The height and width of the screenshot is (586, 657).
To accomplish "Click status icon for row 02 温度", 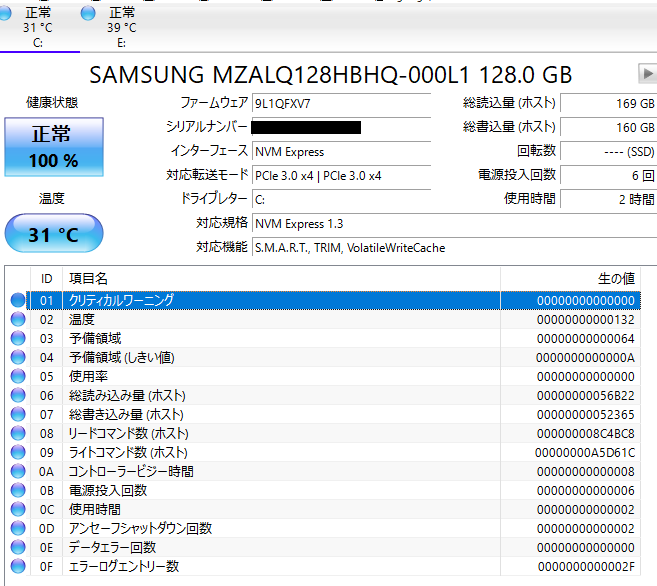I will pyautogui.click(x=18, y=319).
